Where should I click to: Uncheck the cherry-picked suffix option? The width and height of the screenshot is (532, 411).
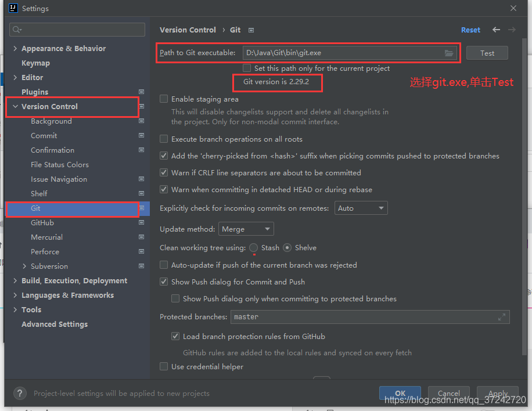(164, 156)
